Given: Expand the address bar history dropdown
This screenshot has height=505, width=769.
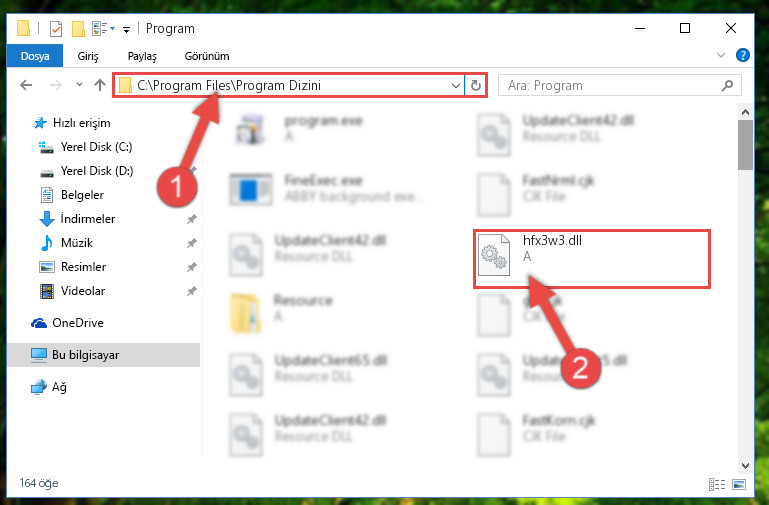Looking at the screenshot, I should tap(456, 86).
